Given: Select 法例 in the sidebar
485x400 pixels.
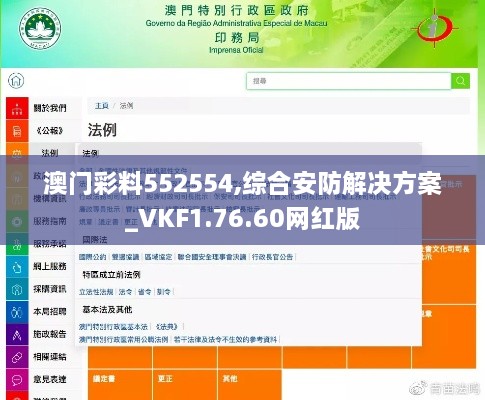Looking at the screenshot, I should pyautogui.click(x=50, y=153).
